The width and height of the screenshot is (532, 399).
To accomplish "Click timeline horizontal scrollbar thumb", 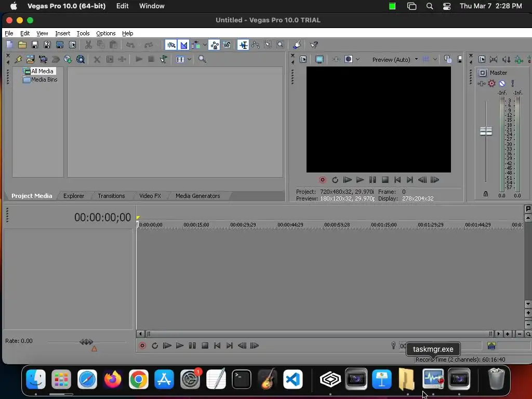I will click(x=320, y=334).
